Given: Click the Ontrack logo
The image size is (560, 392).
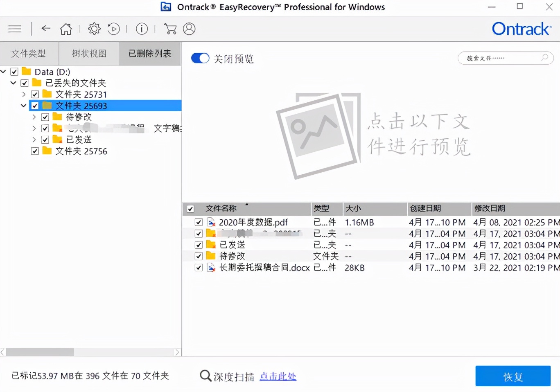Looking at the screenshot, I should [x=522, y=29].
